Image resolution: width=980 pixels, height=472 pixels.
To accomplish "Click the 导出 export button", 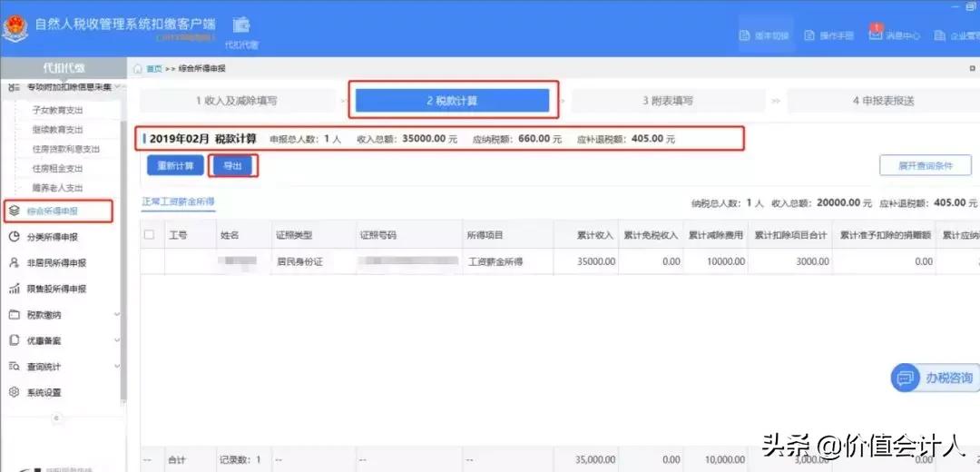I will pos(232,166).
